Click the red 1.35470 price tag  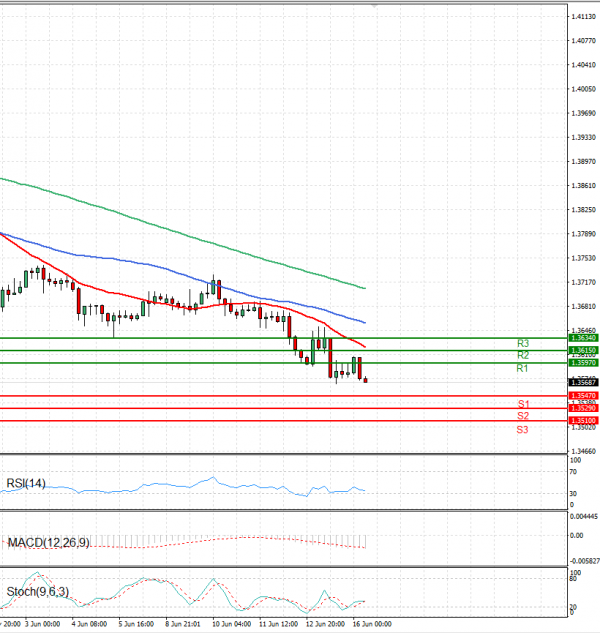pos(583,396)
